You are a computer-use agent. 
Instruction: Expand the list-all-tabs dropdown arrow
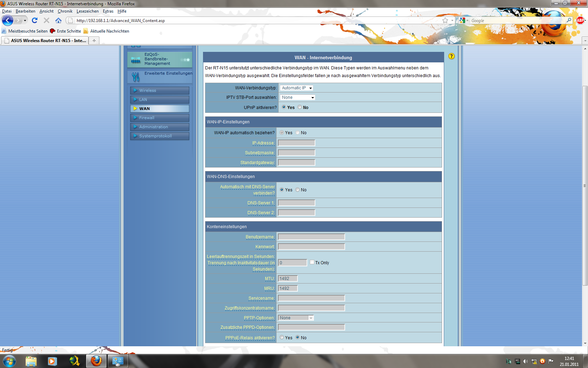point(584,41)
